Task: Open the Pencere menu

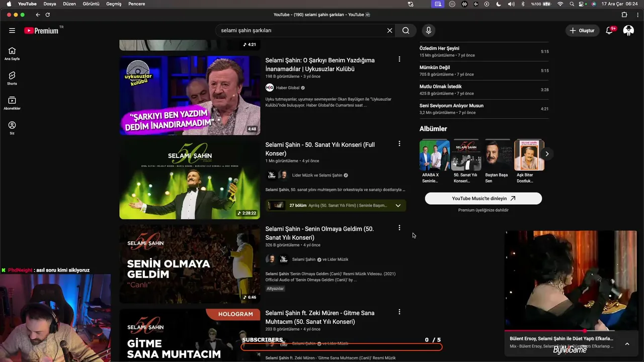Action: (137, 4)
